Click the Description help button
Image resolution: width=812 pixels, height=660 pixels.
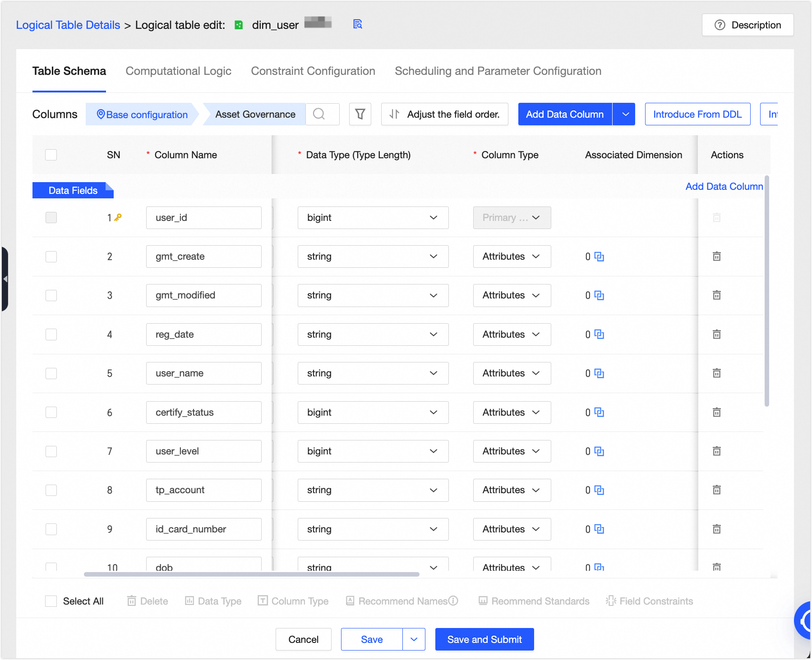747,25
